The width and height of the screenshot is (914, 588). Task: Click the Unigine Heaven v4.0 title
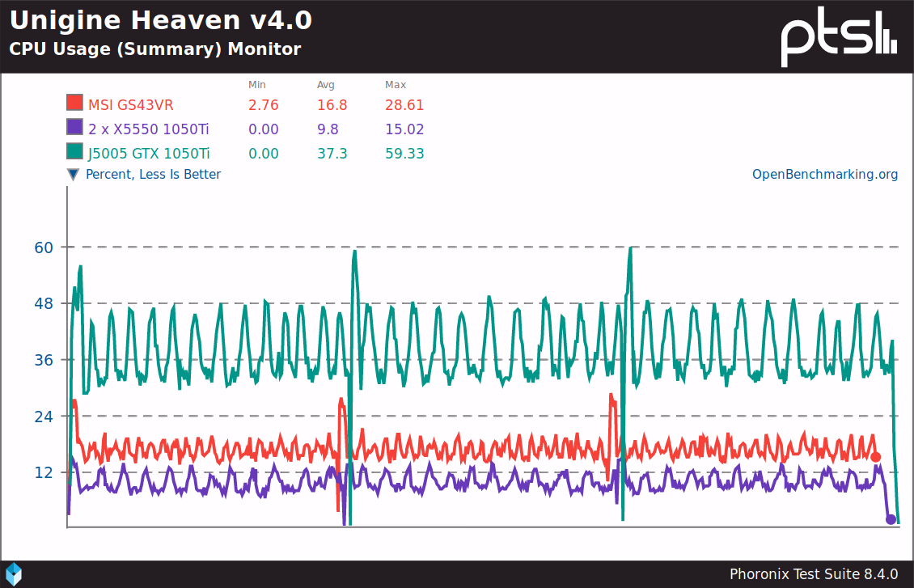click(x=160, y=19)
